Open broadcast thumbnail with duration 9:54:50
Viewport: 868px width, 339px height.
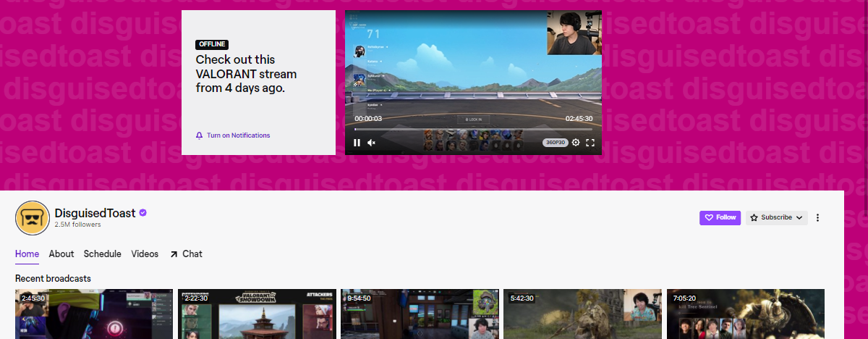point(420,314)
